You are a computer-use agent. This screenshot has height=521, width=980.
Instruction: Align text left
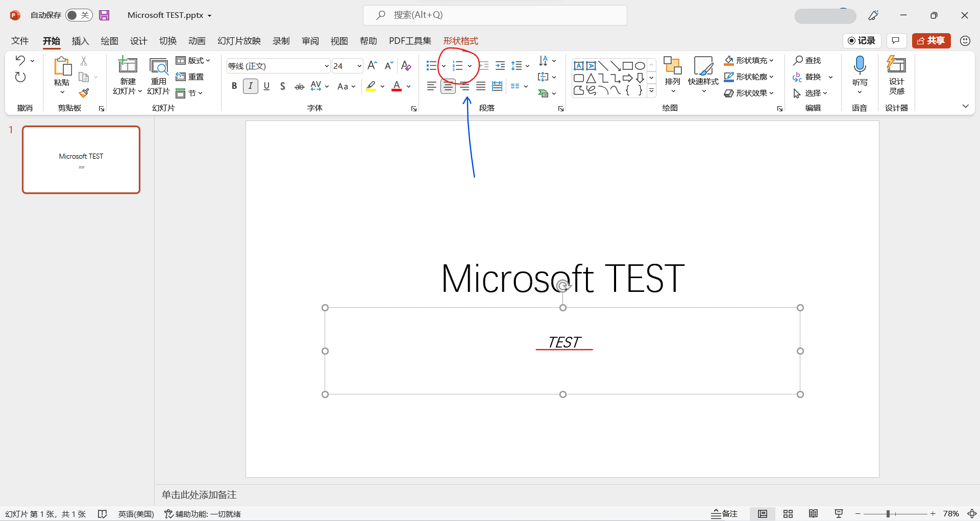(432, 86)
